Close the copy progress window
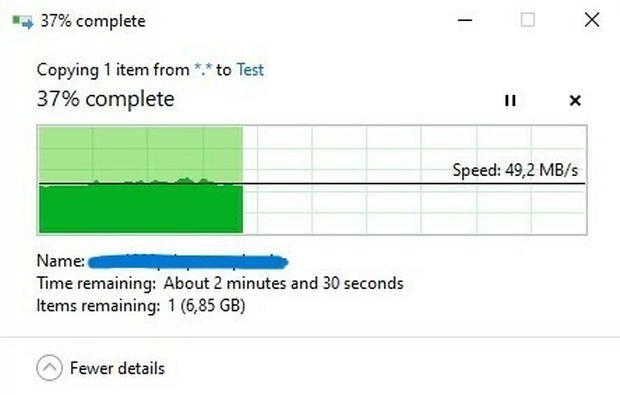This screenshot has height=395, width=620. pyautogui.click(x=592, y=20)
